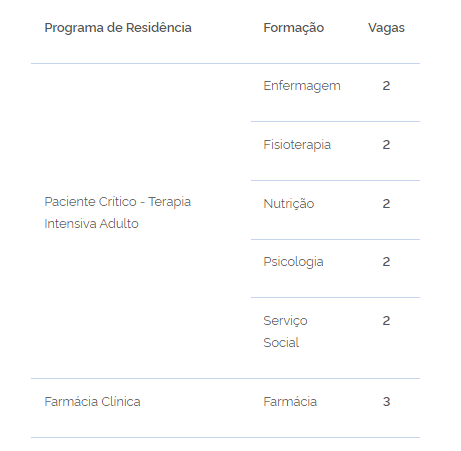Click the Programa de Residência column header
Viewport: 461px width, 451px height.
118,28
